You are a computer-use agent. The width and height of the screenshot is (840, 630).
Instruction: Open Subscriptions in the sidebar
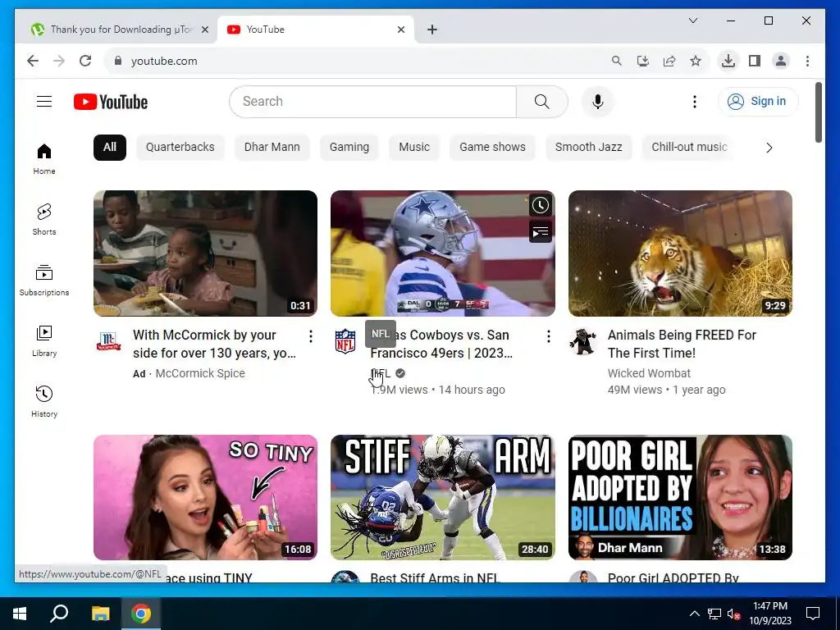pos(44,281)
